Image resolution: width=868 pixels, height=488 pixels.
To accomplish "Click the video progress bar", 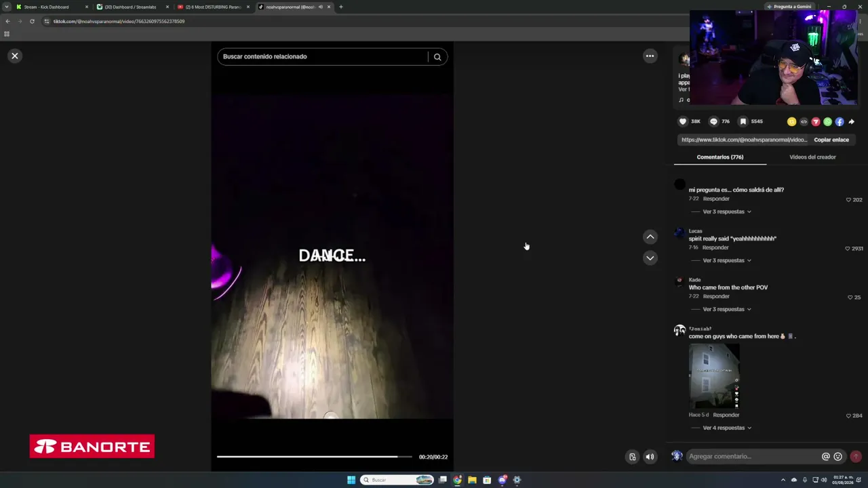I will [x=314, y=457].
